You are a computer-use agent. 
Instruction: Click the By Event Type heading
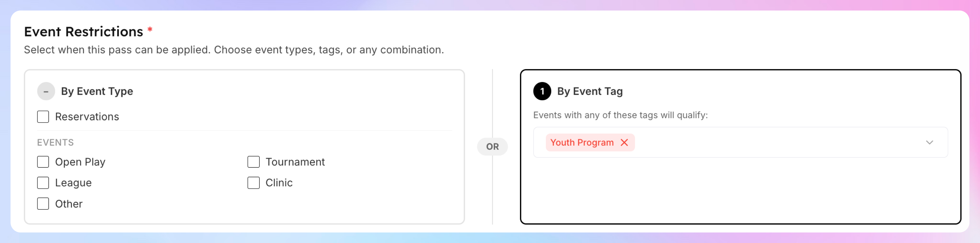point(97,92)
